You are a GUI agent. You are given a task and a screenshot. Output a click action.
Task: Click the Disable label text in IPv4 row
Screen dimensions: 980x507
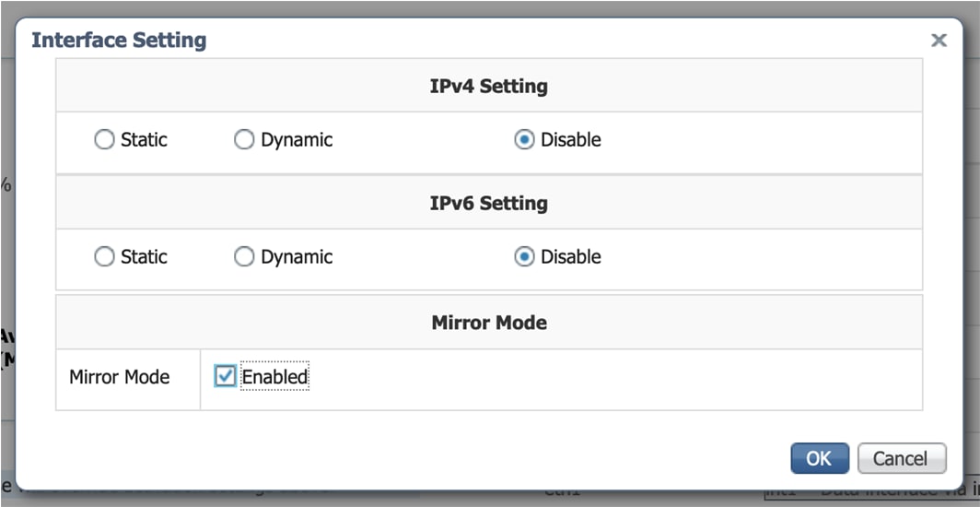tap(571, 140)
